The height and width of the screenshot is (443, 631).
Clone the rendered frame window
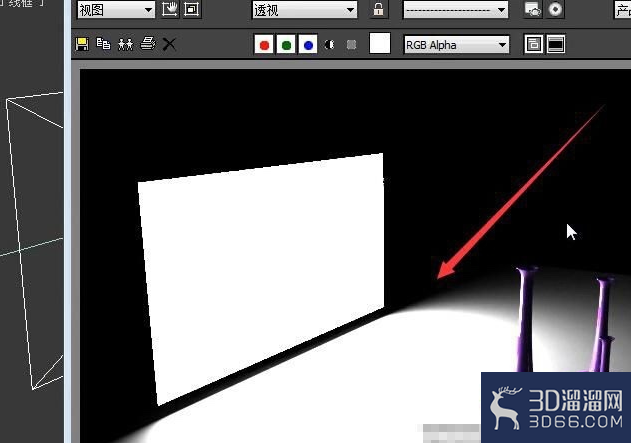point(126,44)
